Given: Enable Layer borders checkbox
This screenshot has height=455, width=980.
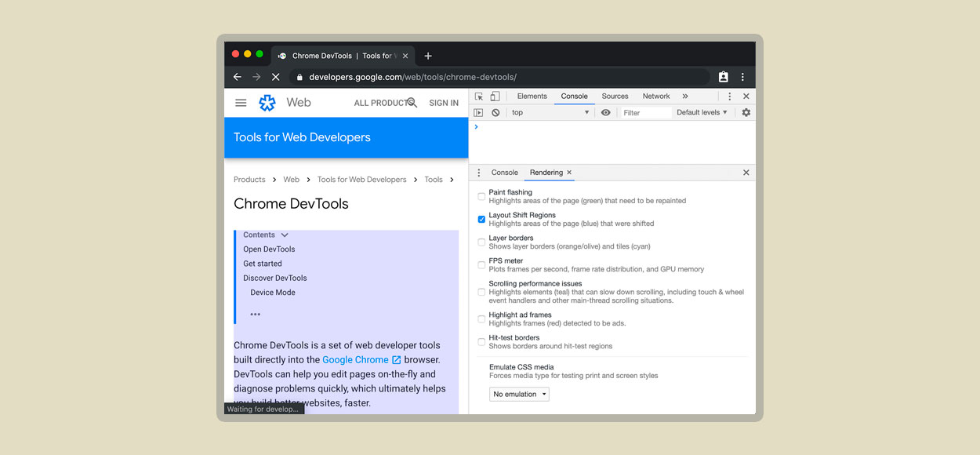Looking at the screenshot, I should click(481, 242).
